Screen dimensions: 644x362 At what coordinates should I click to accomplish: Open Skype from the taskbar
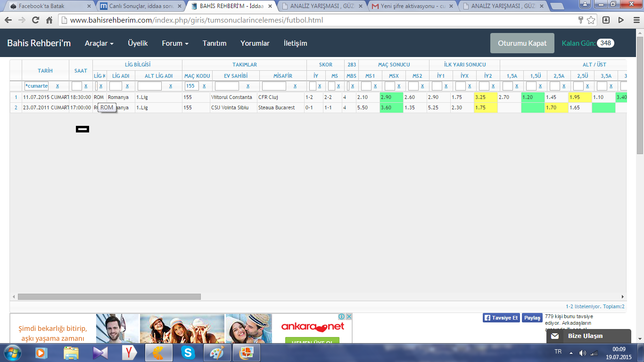point(188,353)
